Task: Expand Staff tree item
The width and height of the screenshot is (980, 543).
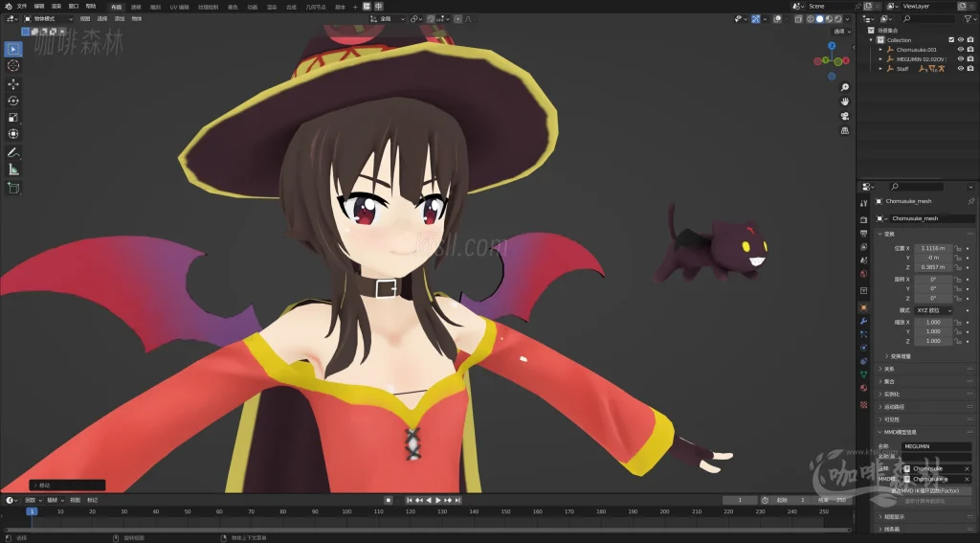Action: coord(880,68)
